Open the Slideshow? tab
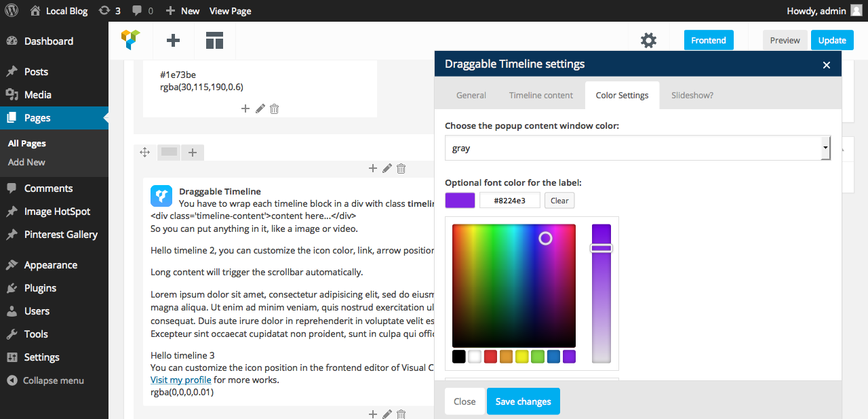The width and height of the screenshot is (868, 419). click(x=692, y=95)
